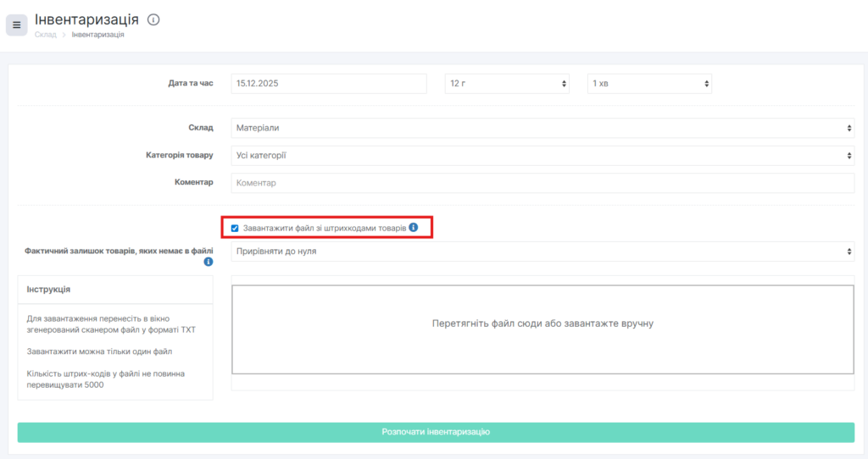Click the 'Завантажити файл зі штрихкодами товарів' label text
The height and width of the screenshot is (459, 868).
[324, 228]
